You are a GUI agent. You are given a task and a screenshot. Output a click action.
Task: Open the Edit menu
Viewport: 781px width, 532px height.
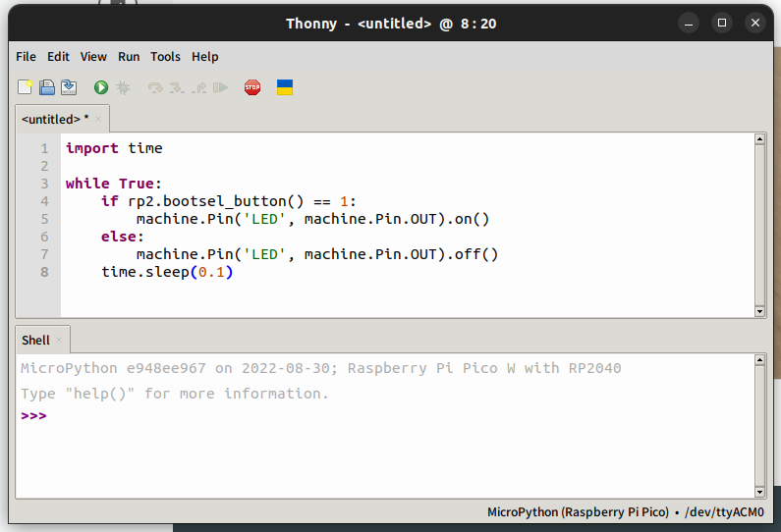58,57
